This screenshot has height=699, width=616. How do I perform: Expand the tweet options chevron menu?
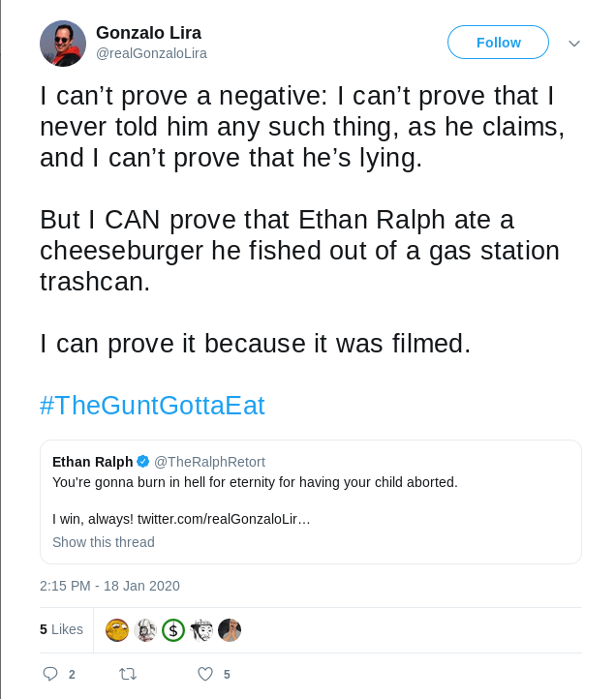click(574, 44)
